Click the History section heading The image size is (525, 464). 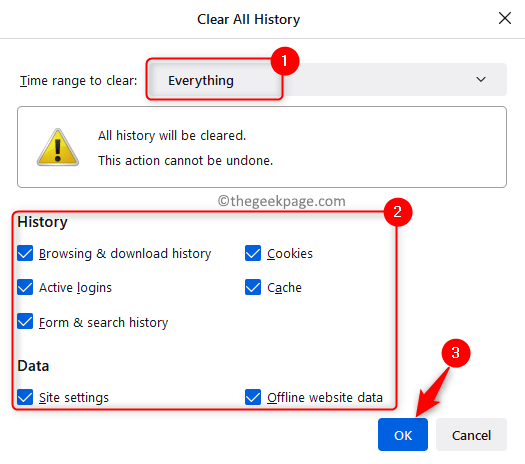[43, 222]
